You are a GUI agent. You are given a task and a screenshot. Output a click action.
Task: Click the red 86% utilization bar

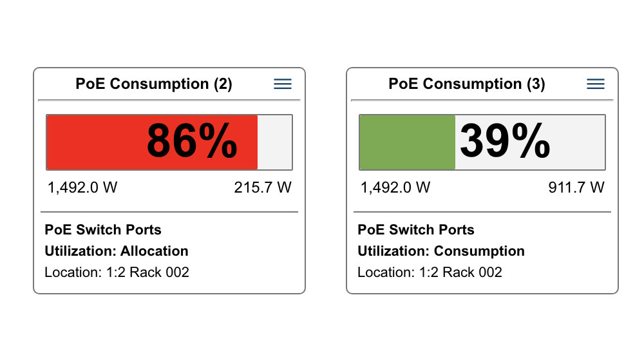click(x=97, y=142)
